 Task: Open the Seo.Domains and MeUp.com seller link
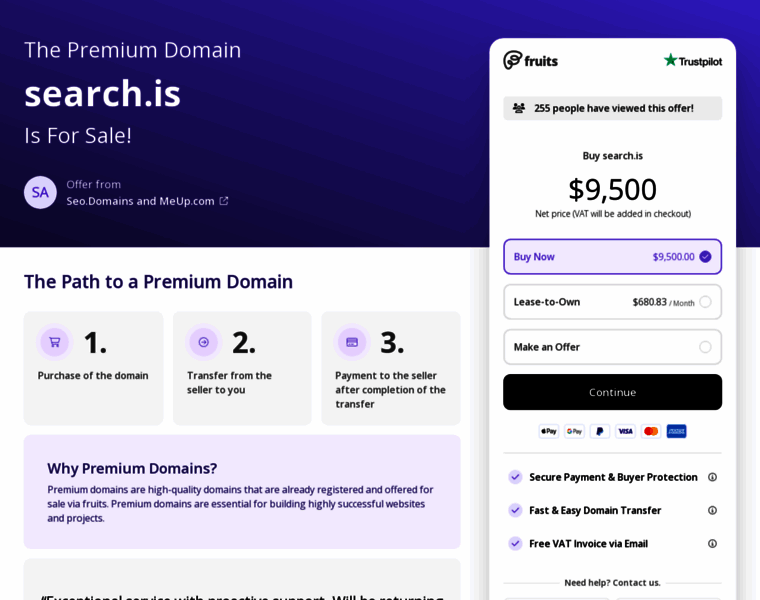tap(140, 201)
